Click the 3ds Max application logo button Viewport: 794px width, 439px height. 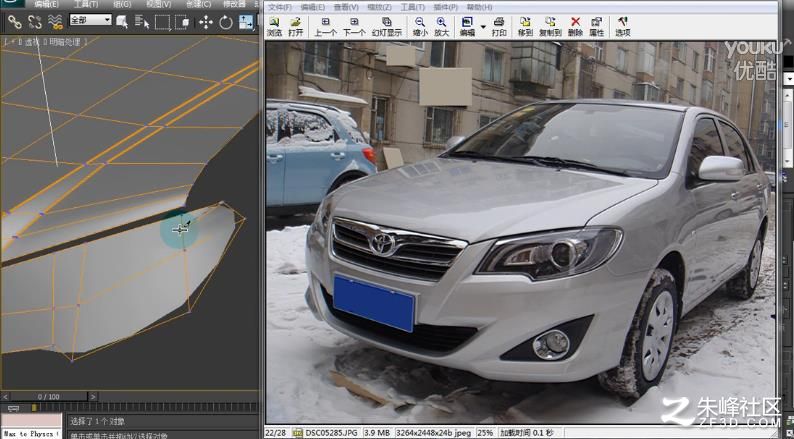pos(12,3)
